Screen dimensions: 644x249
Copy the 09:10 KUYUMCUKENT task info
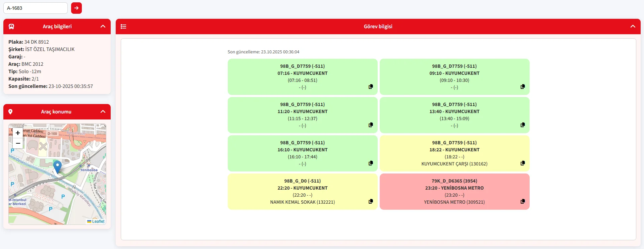pos(523,87)
